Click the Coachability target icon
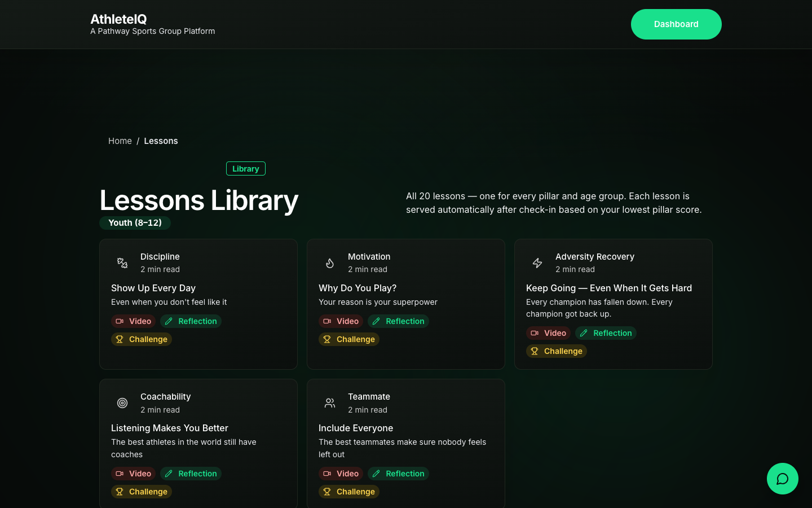The width and height of the screenshot is (812, 508). [122, 403]
